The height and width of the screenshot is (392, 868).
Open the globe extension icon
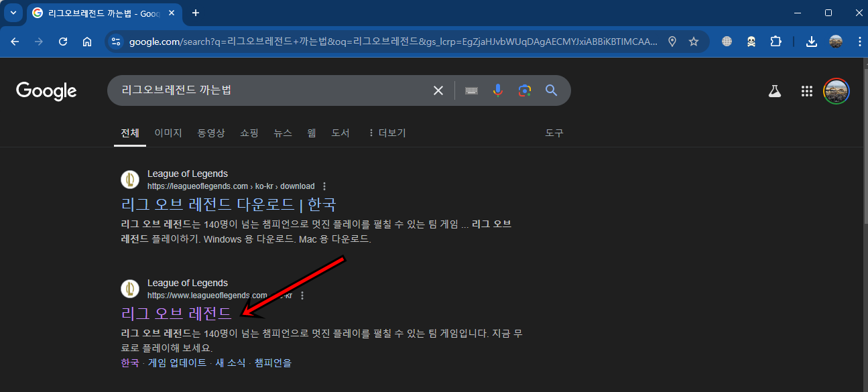pyautogui.click(x=727, y=42)
